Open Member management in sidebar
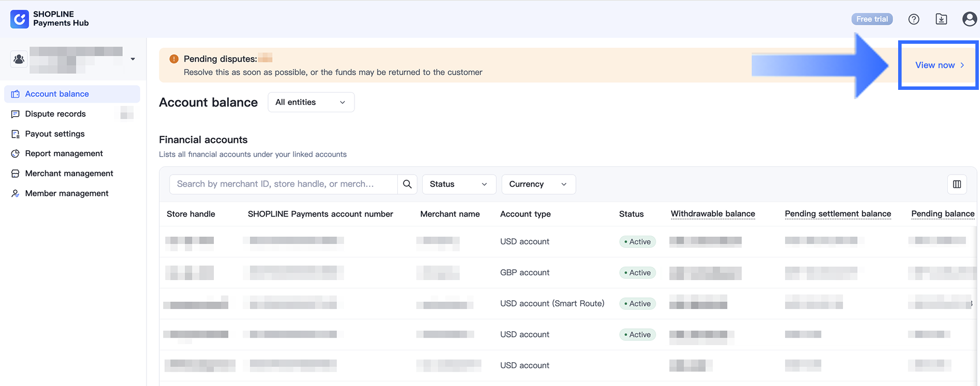Viewport: 980px width, 386px height. pos(72,194)
